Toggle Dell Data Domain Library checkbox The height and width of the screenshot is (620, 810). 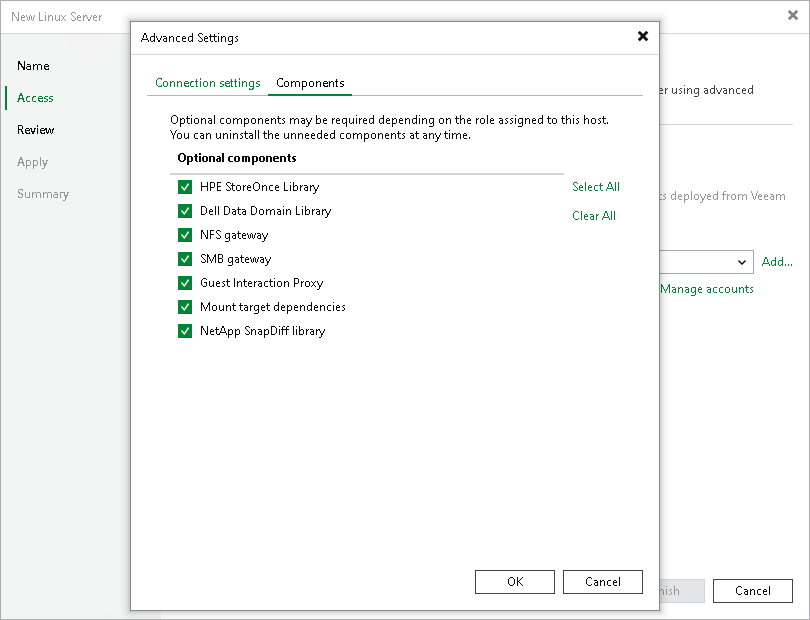click(x=185, y=211)
